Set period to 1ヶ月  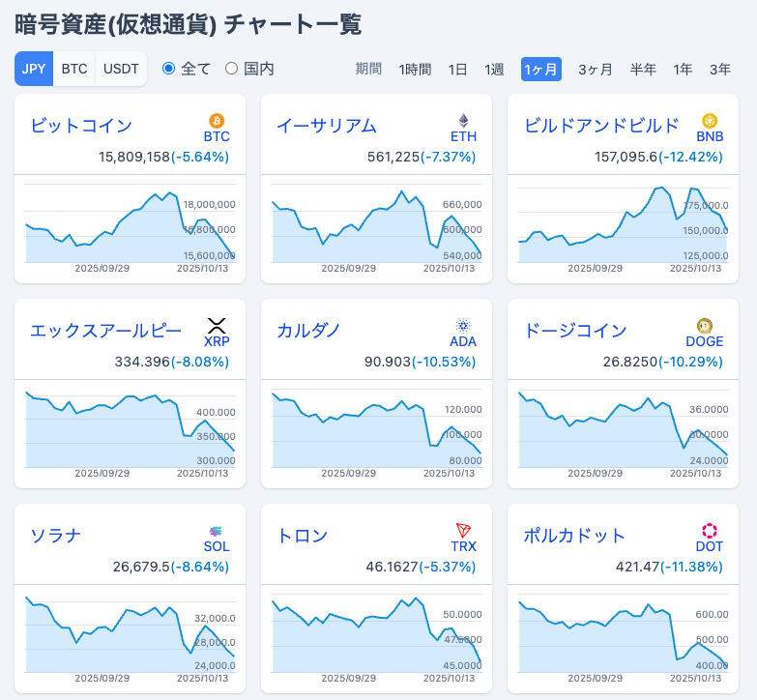[541, 69]
